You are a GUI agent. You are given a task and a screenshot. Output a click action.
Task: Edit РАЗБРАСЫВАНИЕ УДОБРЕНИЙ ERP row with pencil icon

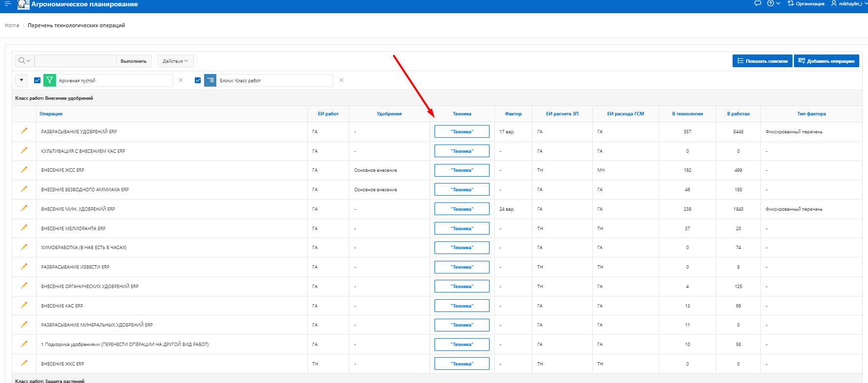(x=24, y=131)
